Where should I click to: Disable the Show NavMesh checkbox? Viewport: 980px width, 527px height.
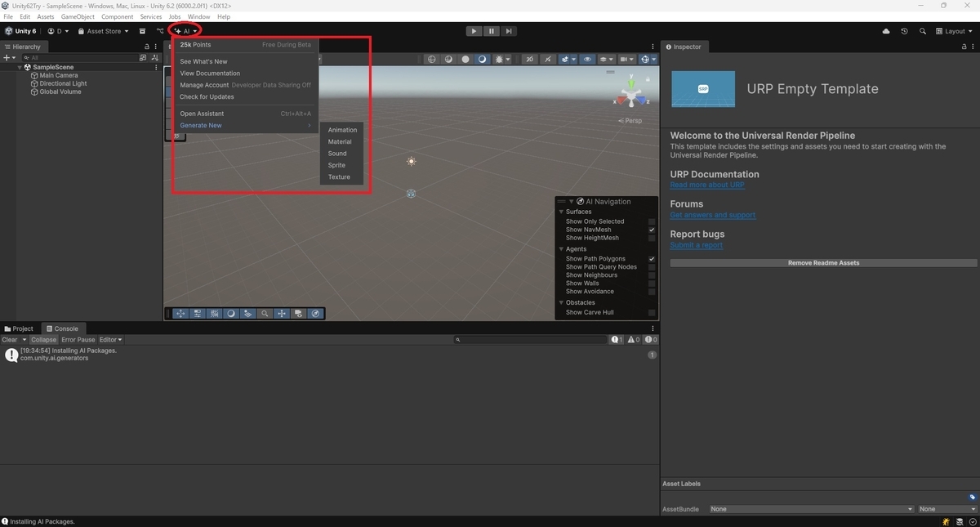click(651, 230)
